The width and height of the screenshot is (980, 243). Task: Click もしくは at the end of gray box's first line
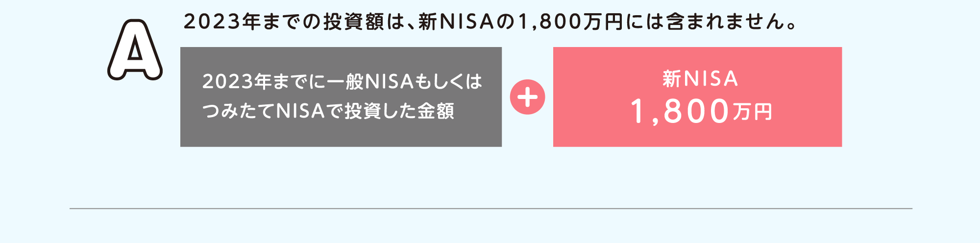click(448, 82)
